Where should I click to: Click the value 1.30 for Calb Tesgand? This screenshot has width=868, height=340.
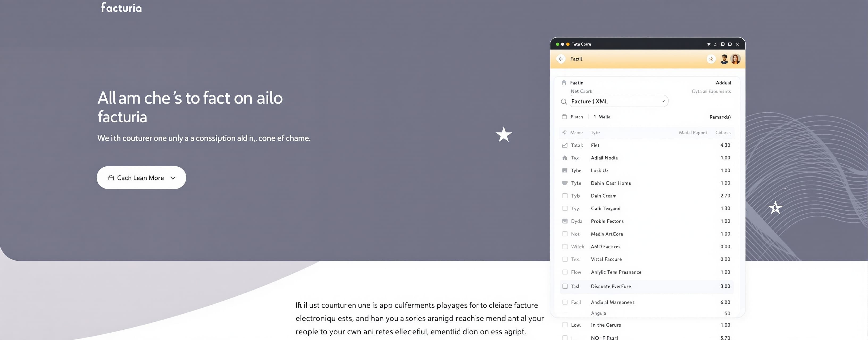(x=725, y=208)
